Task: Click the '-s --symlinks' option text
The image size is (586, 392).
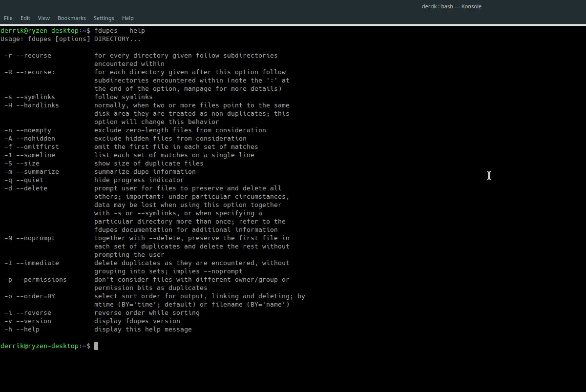Action: click(30, 97)
